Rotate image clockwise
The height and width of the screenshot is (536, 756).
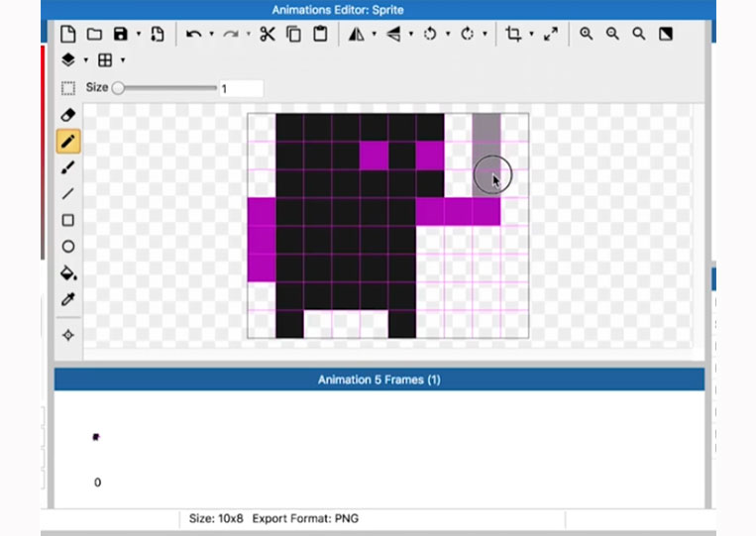(468, 34)
